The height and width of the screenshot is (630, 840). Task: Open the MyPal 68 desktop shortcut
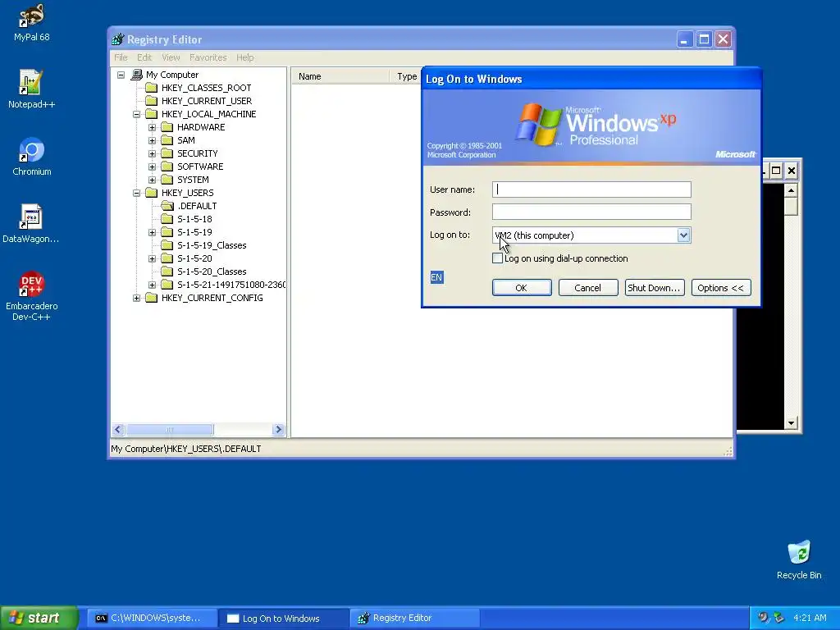point(32,22)
